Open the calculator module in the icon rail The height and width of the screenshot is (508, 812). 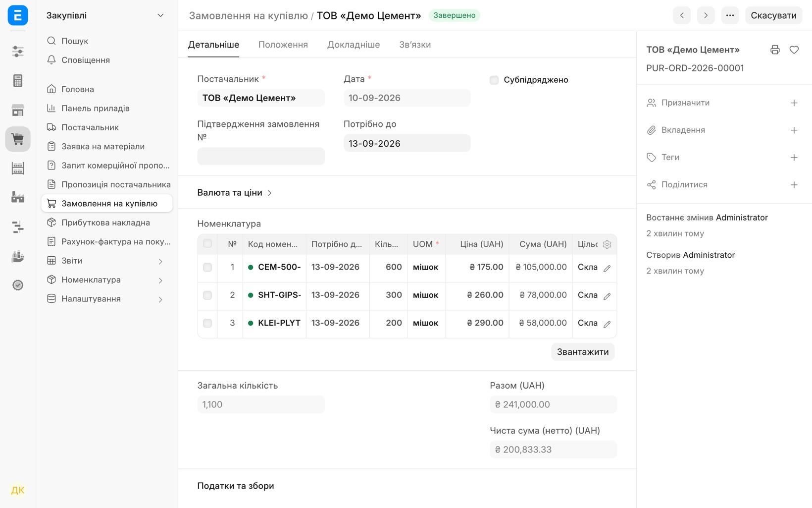pyautogui.click(x=18, y=81)
